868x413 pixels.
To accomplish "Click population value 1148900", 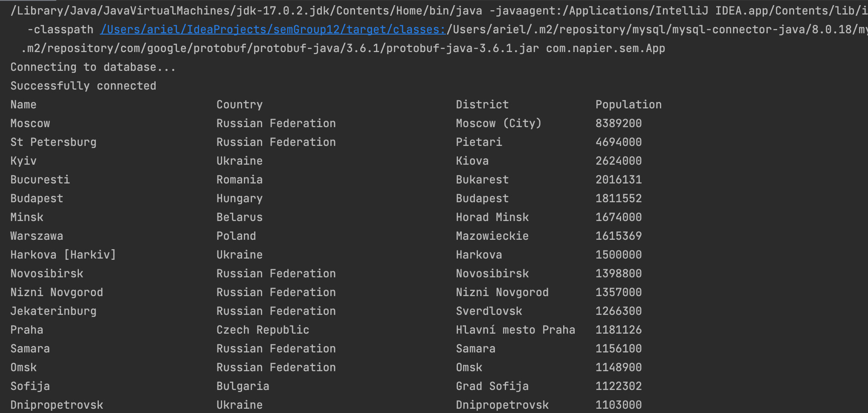I will [619, 367].
